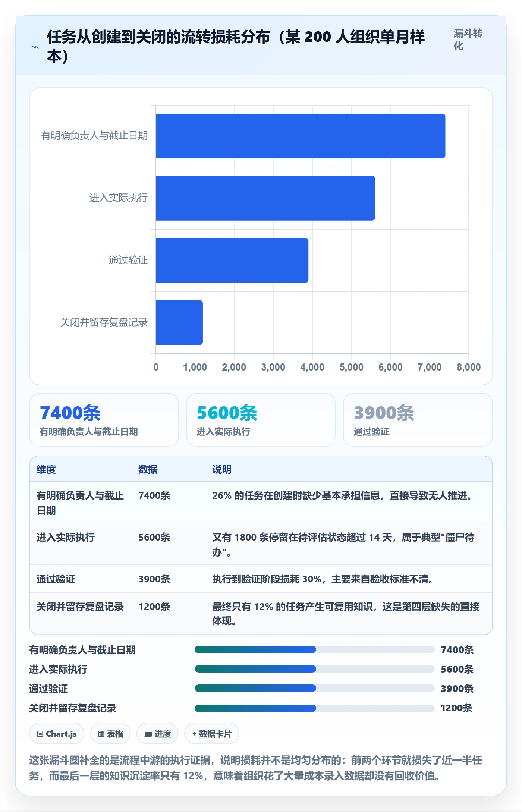The height and width of the screenshot is (812, 522).
Task: Select the 数据卡片 tag chip
Action: point(212,734)
